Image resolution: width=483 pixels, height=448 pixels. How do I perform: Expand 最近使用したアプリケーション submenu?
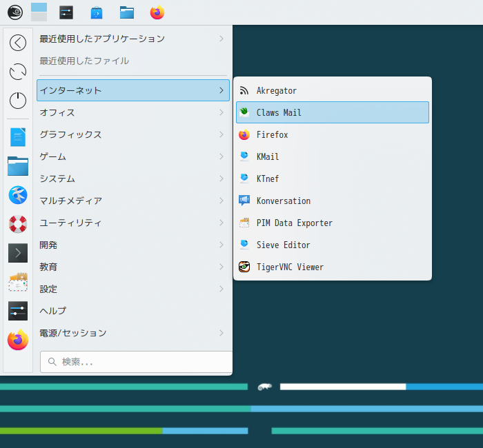[x=133, y=39]
